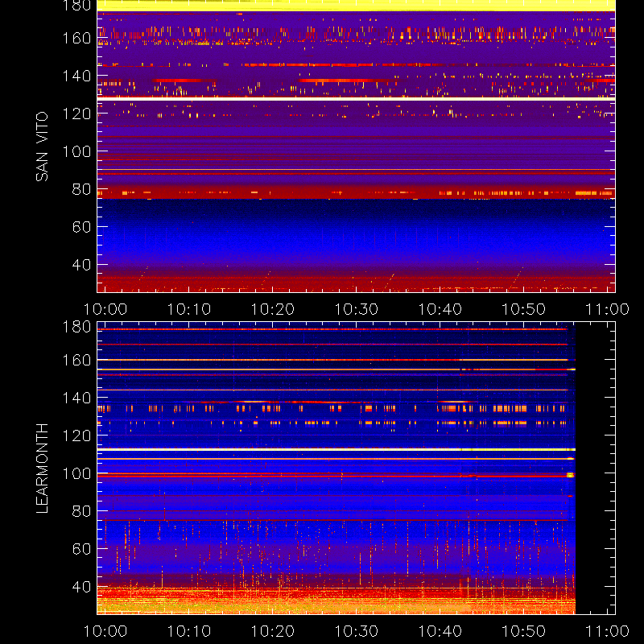Click the SAN VITO axis title
The width and height of the screenshot is (644, 644).
tap(42, 147)
